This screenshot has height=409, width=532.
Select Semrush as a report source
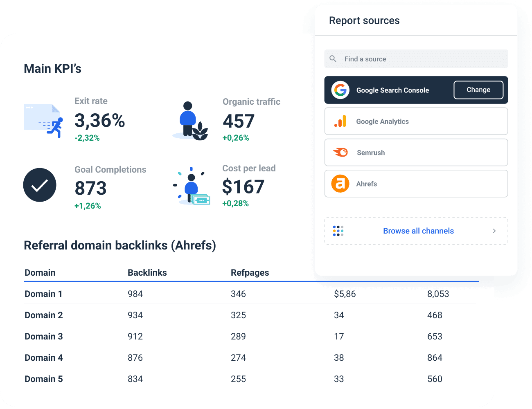[x=416, y=152]
